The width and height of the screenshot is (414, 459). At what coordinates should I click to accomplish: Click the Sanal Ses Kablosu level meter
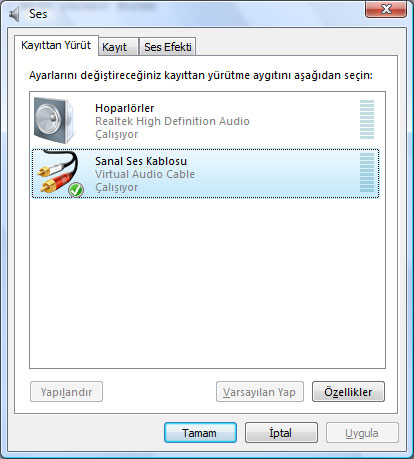(367, 172)
